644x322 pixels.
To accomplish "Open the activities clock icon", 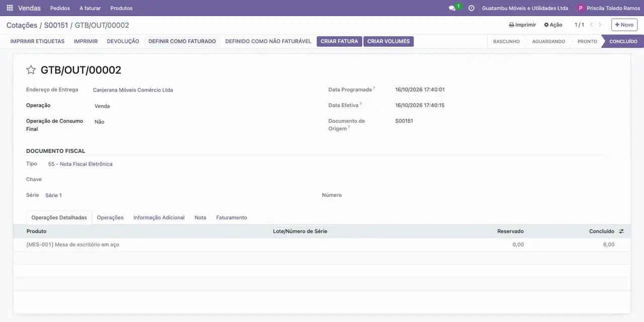I will coord(471,8).
